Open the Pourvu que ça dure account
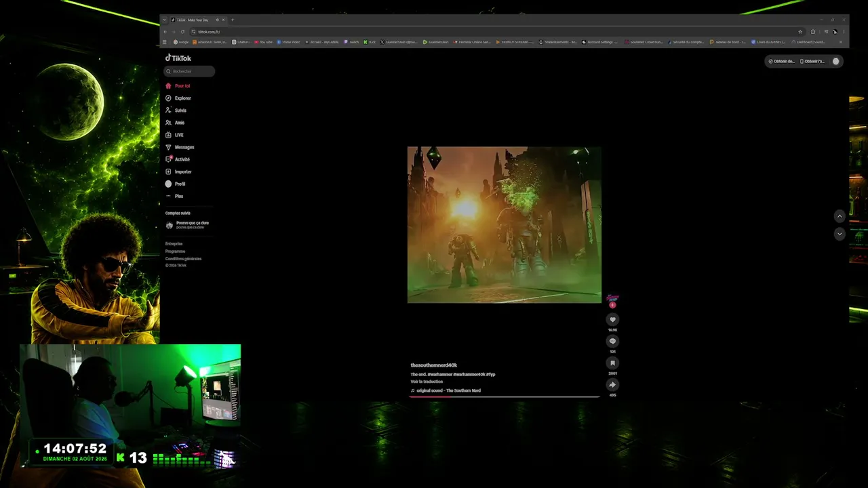Viewport: 868px width, 488px height. click(x=187, y=225)
